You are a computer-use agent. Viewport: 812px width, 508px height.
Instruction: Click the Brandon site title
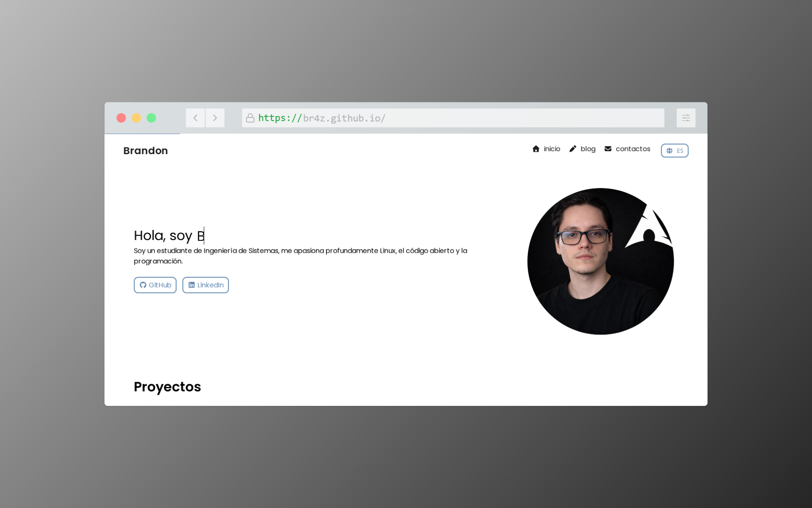point(145,151)
